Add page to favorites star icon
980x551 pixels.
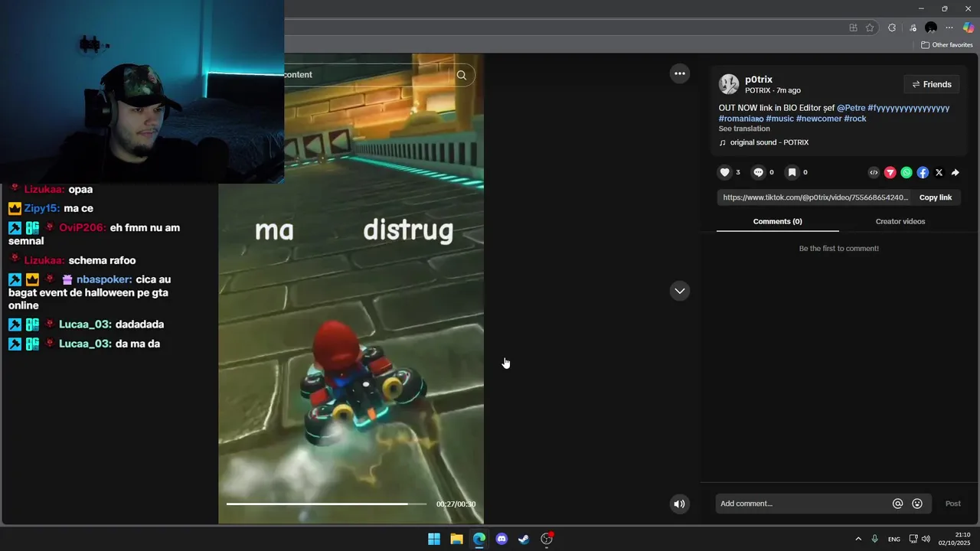pos(870,28)
